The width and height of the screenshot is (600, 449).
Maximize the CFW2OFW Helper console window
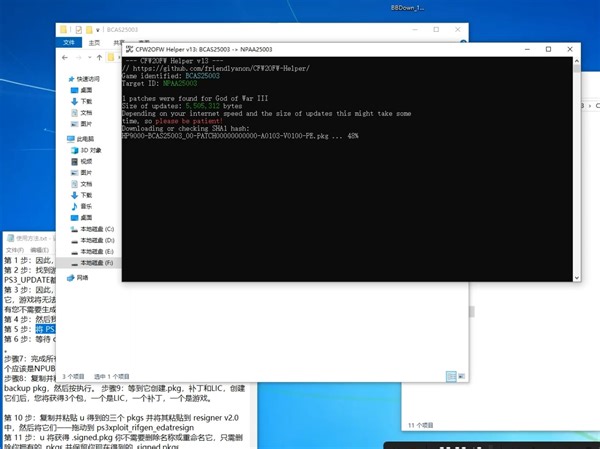click(548, 49)
